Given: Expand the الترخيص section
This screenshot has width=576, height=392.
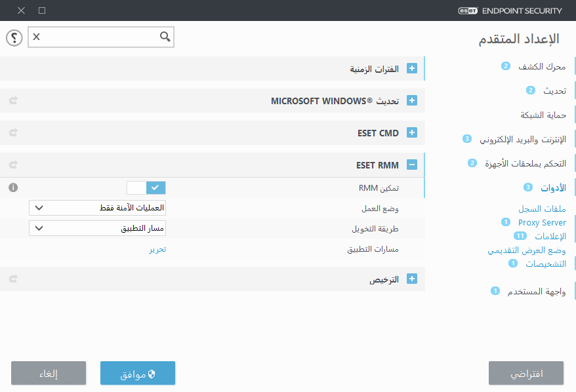Looking at the screenshot, I should pos(412,279).
